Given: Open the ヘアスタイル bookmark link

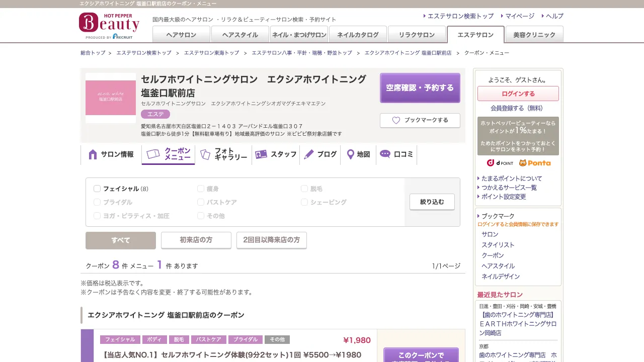Looking at the screenshot, I should pos(498,266).
